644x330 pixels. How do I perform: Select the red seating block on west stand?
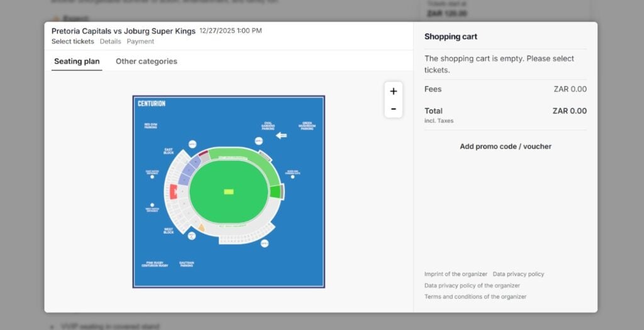[174, 191]
